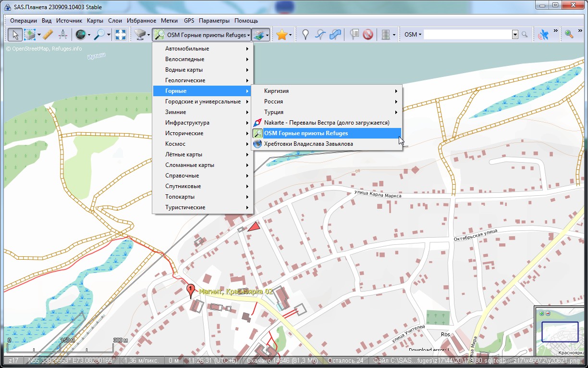Select Хребтовки Владислава Завьялова map
This screenshot has width=588, height=368.
click(x=327, y=144)
